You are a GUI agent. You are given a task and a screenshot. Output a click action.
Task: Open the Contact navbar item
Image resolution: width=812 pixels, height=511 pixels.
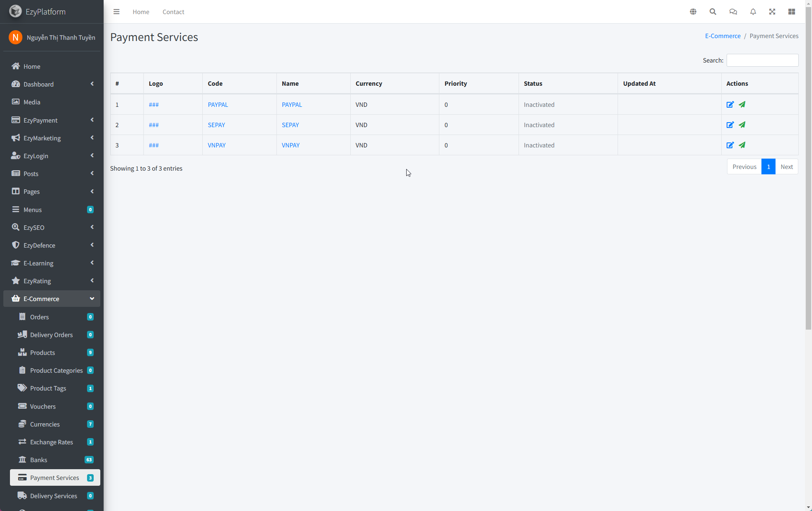point(173,12)
